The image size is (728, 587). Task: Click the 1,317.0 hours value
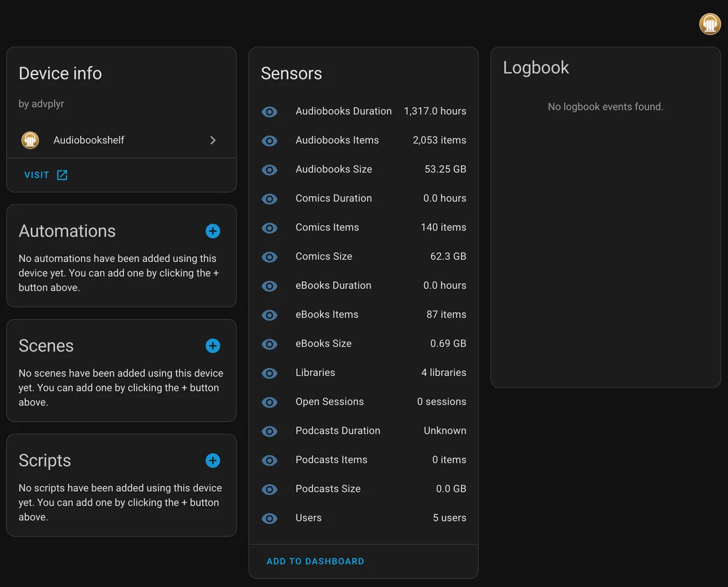[435, 111]
